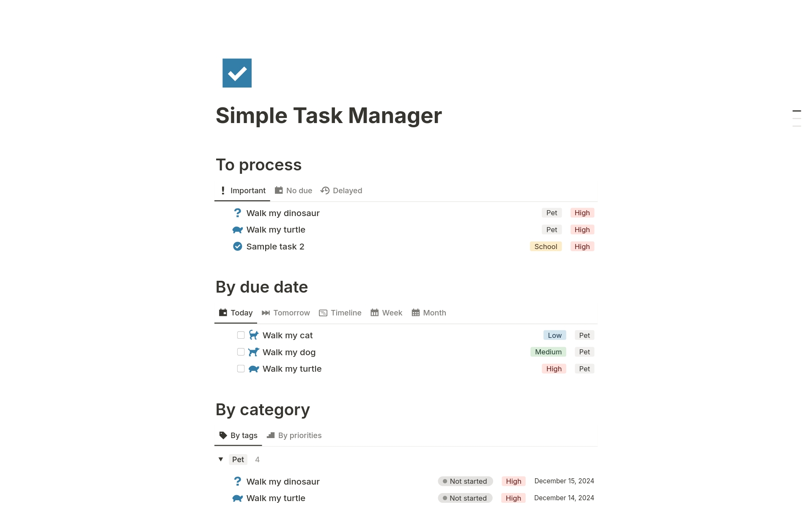
Task: Click the blue checkmark page icon
Action: coord(237,73)
